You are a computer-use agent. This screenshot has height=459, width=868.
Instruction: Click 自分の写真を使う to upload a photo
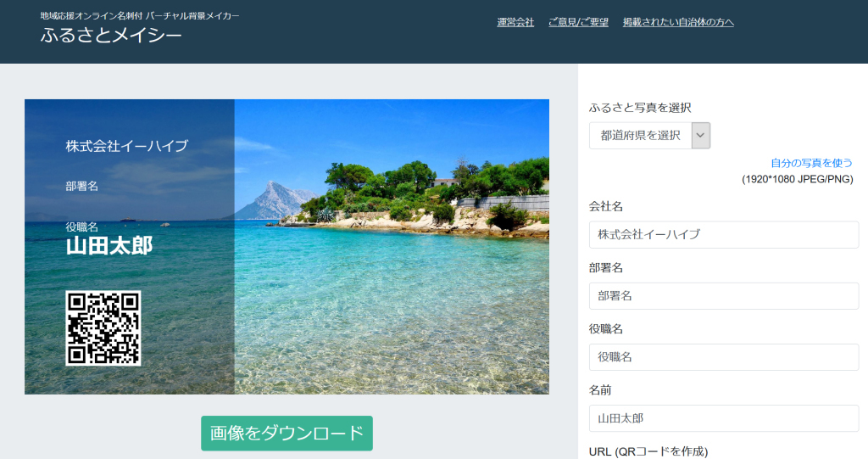[x=810, y=163]
